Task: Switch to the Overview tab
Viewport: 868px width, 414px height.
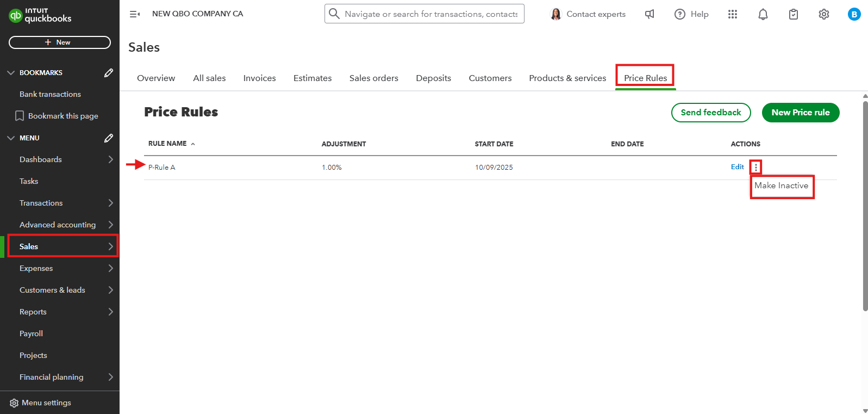Action: coord(156,78)
